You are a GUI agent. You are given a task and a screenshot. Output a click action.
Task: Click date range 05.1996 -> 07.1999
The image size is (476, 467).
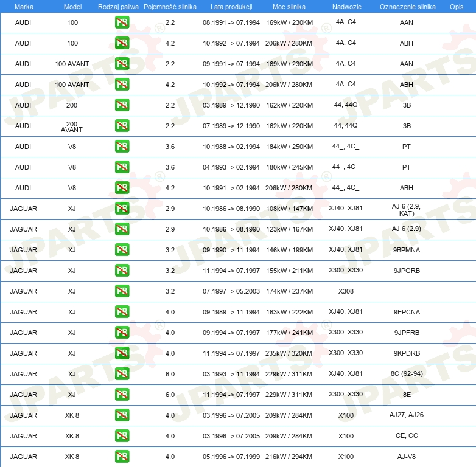pos(231,457)
